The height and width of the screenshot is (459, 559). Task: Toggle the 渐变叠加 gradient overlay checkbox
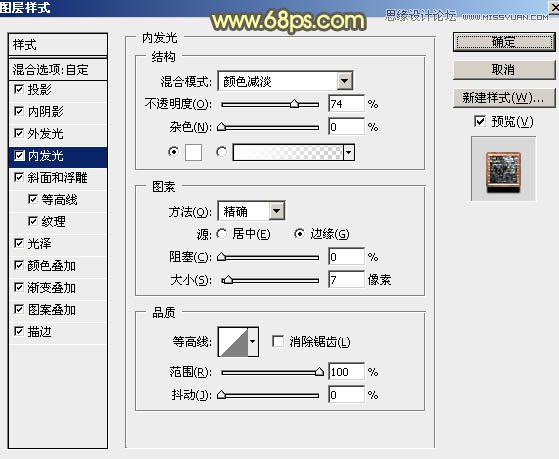pyautogui.click(x=19, y=287)
